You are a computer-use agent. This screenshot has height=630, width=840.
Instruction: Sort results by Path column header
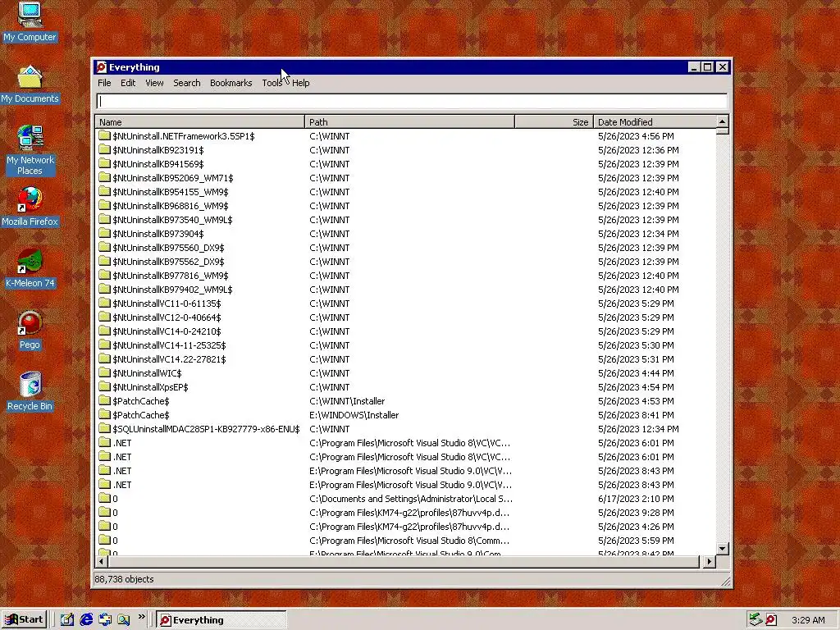point(410,122)
